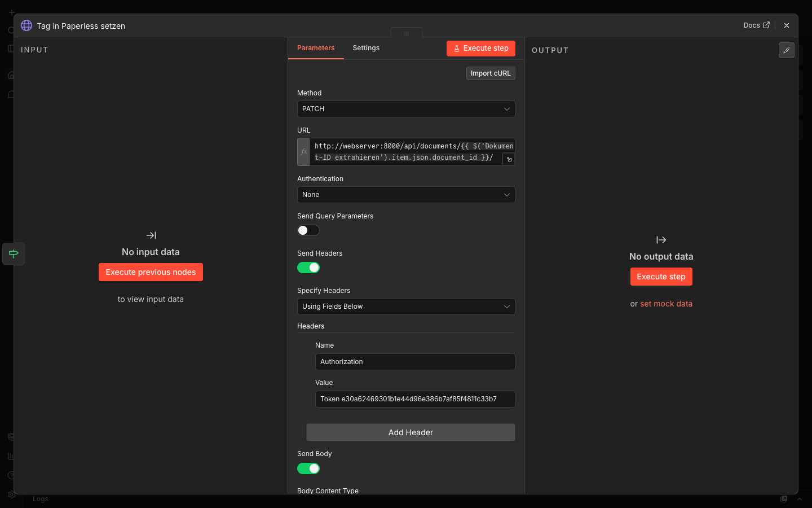Enable the Send Query Parameters toggle
This screenshot has height=508, width=812.
point(308,230)
